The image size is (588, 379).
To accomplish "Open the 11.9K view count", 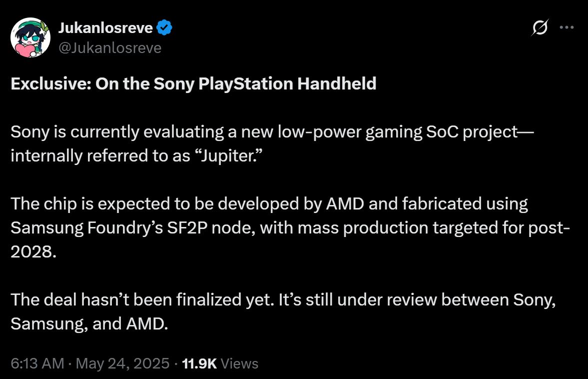I will [199, 363].
